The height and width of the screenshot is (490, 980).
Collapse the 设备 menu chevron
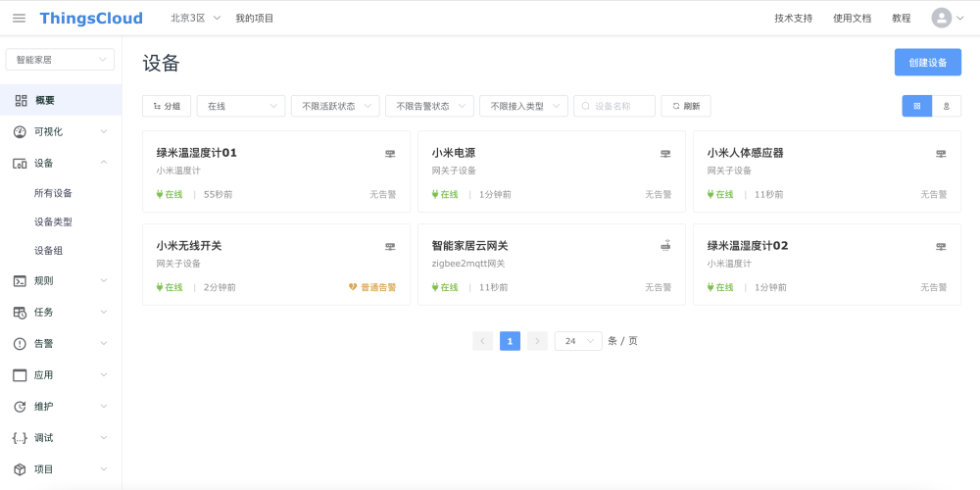click(x=104, y=163)
